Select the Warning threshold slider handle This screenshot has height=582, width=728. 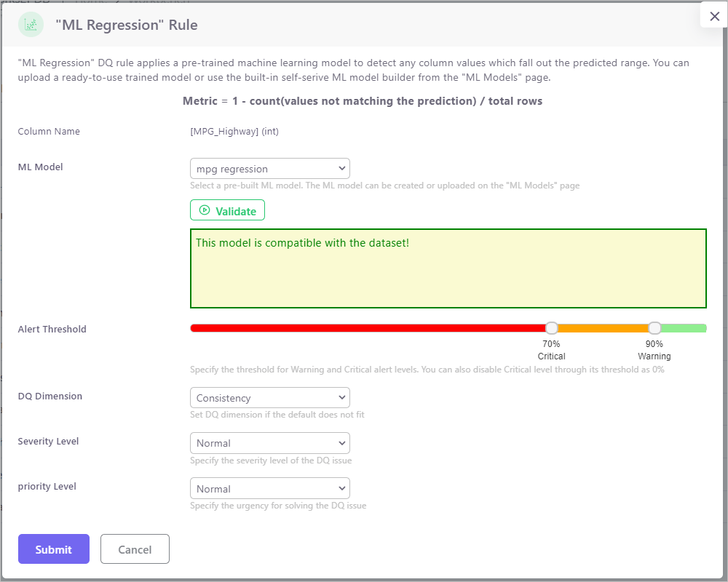(x=654, y=328)
